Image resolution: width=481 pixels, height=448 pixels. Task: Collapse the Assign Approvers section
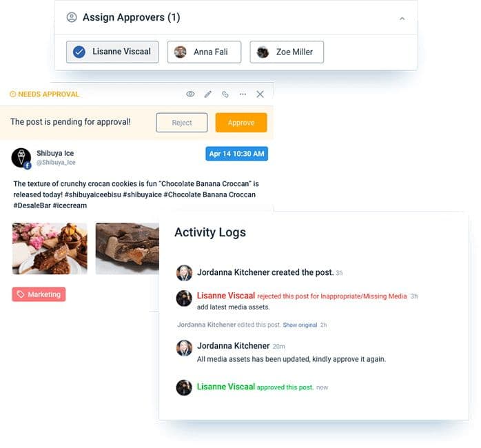pos(402,19)
